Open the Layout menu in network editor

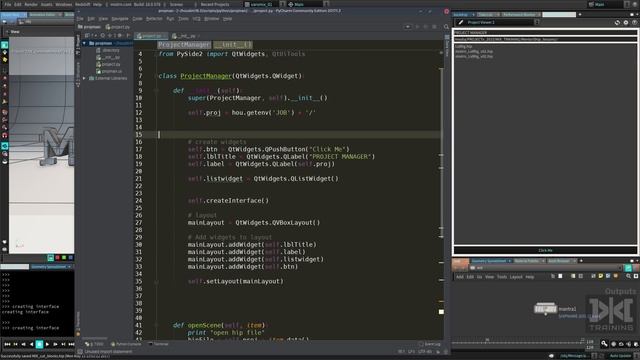[516, 277]
